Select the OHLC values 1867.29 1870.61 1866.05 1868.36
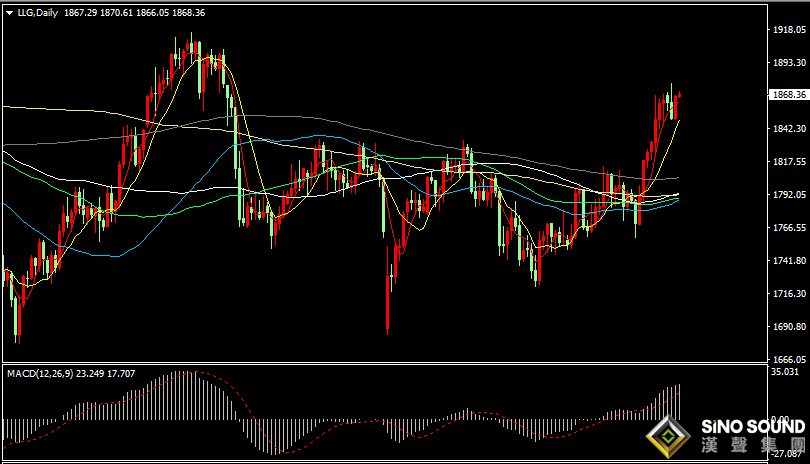Viewport: 810px width, 464px height. tap(134, 13)
